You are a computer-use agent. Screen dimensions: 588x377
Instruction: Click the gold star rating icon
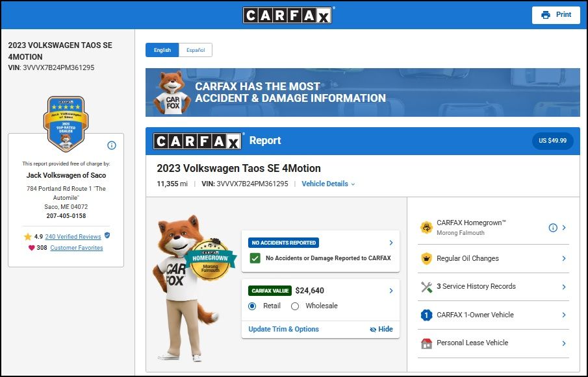tap(28, 237)
